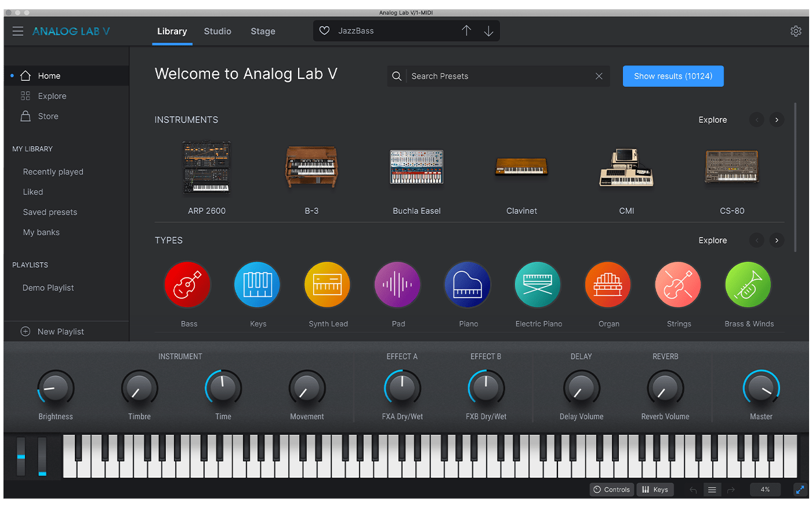The height and width of the screenshot is (508, 812).
Task: Select the Electric Piano type icon
Action: 538,285
